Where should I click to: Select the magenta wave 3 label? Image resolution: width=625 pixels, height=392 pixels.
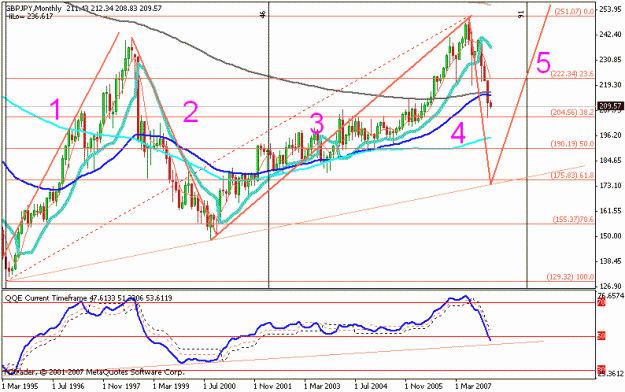(317, 123)
